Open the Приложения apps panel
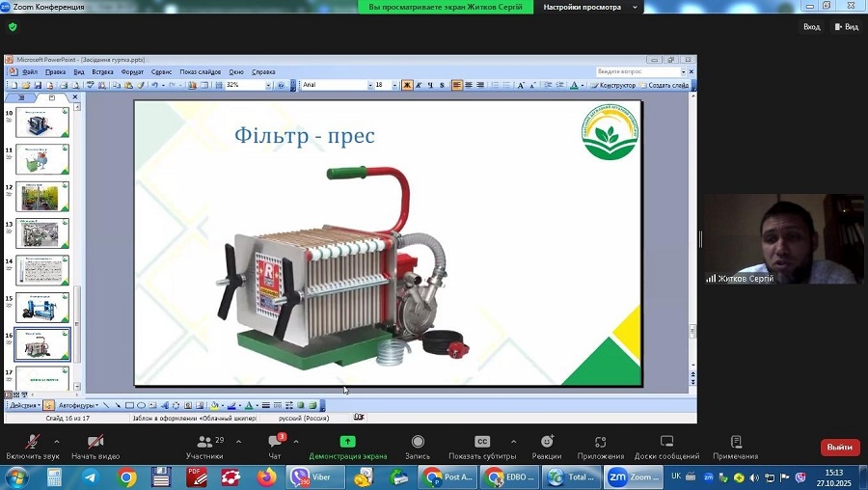 (x=600, y=442)
